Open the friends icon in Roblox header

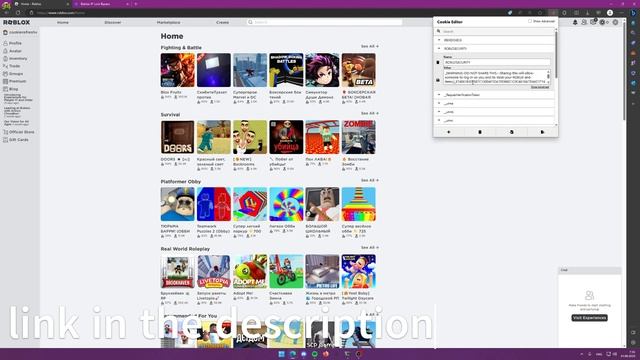point(584,22)
